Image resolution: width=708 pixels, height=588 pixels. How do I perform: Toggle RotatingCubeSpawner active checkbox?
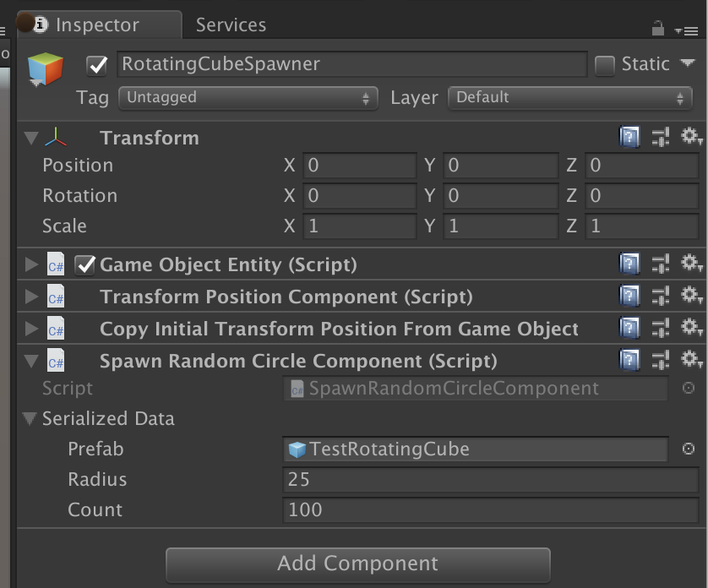click(98, 65)
